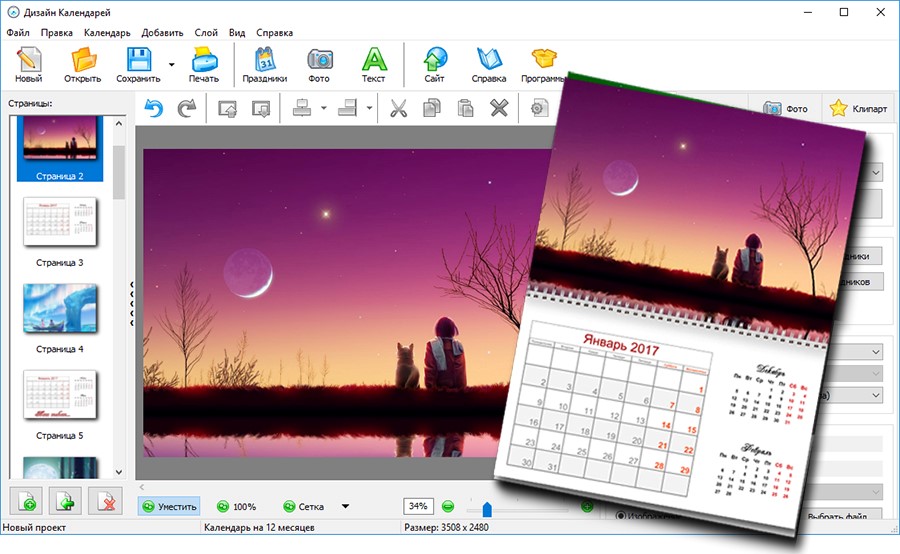Image resolution: width=900 pixels, height=554 pixels.
Task: Toggle Уместить fit-to-window view
Action: (169, 506)
